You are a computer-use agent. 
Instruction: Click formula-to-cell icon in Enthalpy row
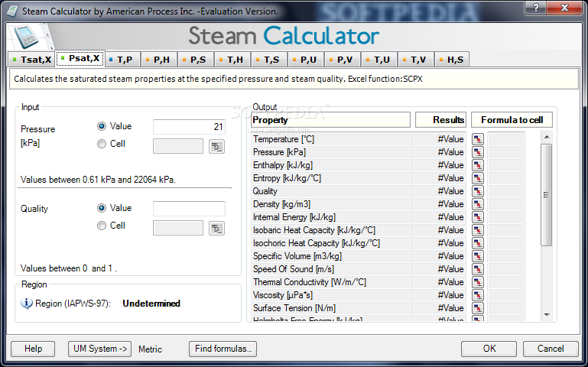pos(477,165)
